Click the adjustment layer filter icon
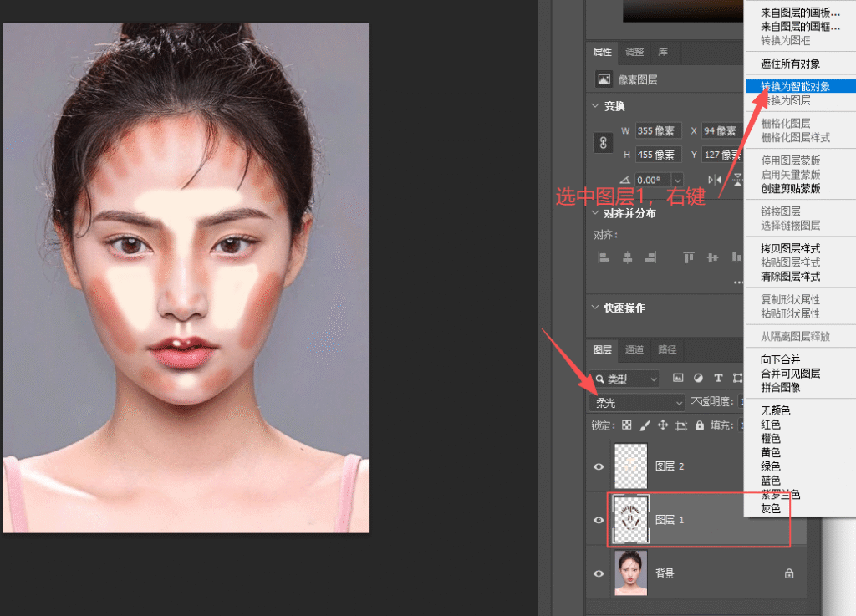The height and width of the screenshot is (616, 856). coord(698,378)
